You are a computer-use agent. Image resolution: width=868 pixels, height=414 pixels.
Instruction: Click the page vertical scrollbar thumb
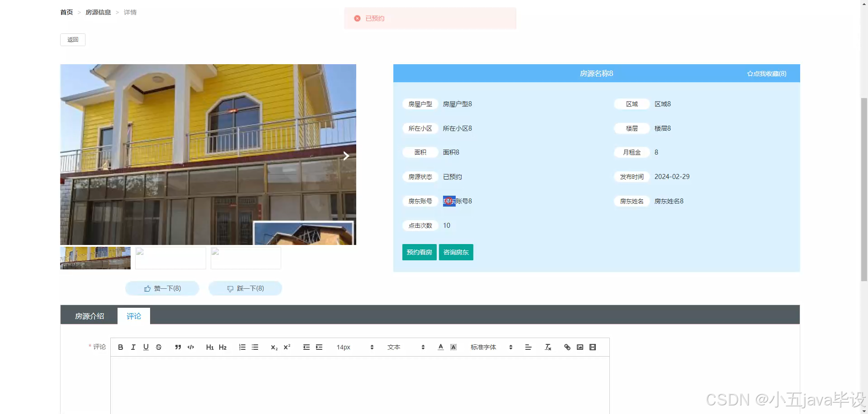point(864,189)
